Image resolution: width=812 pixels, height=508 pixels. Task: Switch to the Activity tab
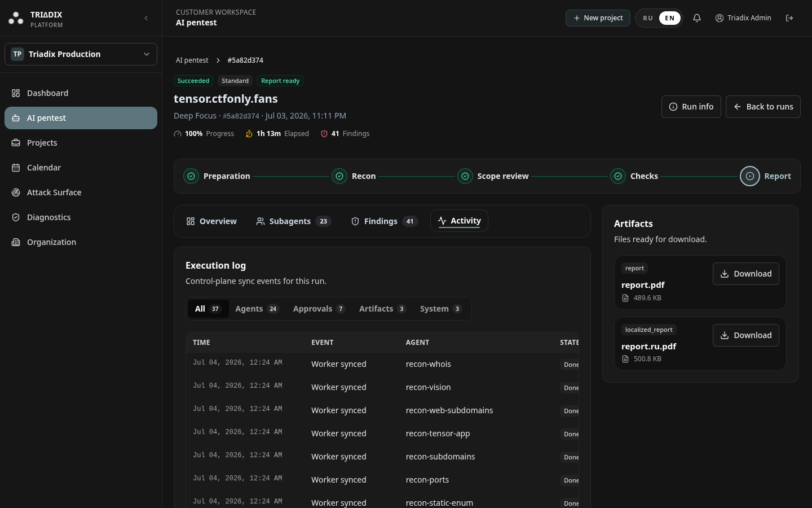(x=459, y=221)
